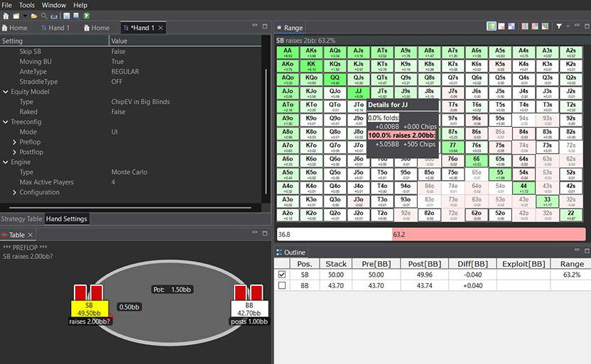Select the 22 cell in range grid

[x=570, y=215]
